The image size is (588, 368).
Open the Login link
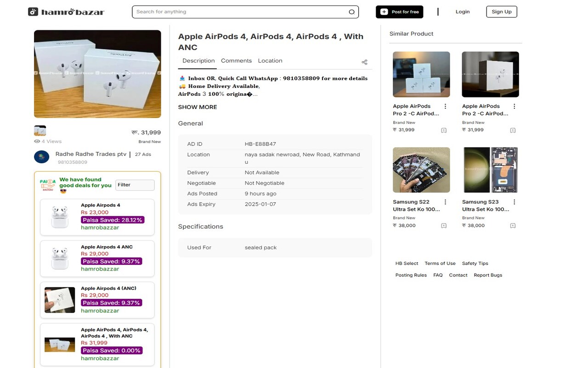[463, 11]
